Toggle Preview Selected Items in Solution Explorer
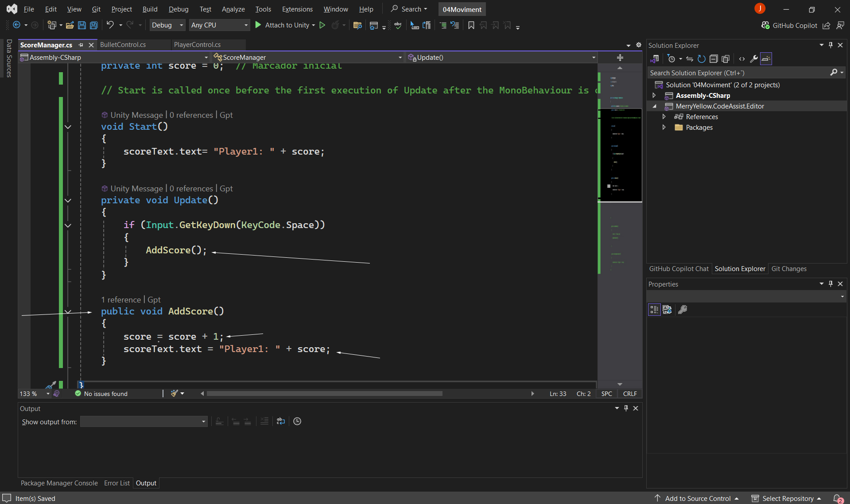The image size is (850, 504). (x=766, y=59)
